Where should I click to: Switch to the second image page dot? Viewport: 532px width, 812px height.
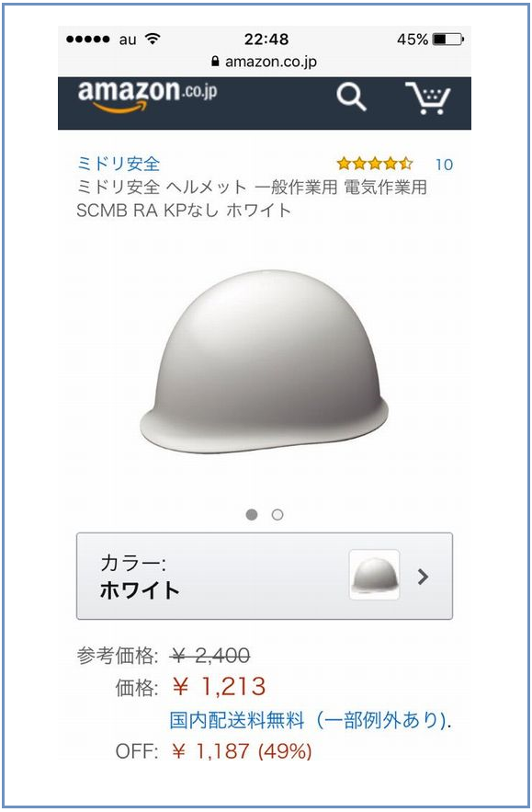[277, 515]
